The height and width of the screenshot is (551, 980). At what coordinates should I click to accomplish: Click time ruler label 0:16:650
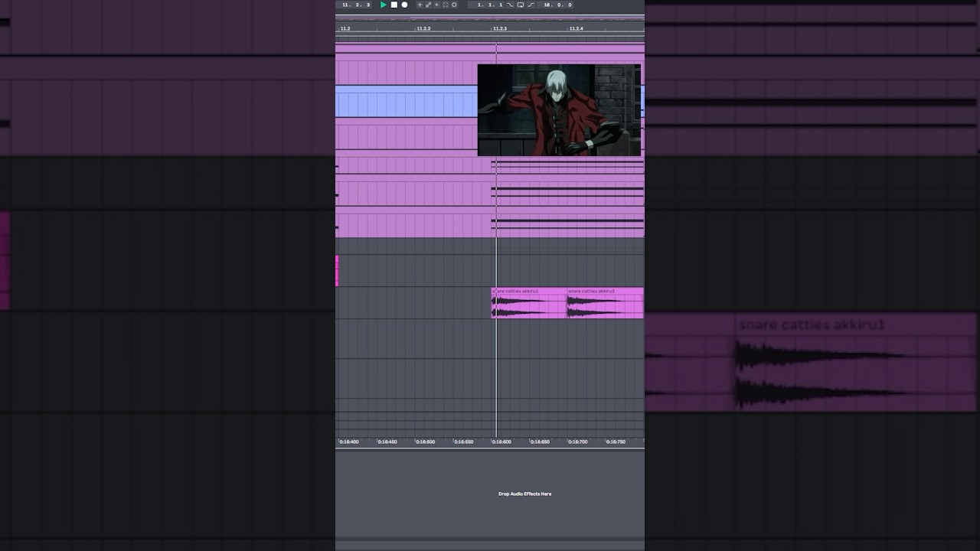(x=540, y=442)
